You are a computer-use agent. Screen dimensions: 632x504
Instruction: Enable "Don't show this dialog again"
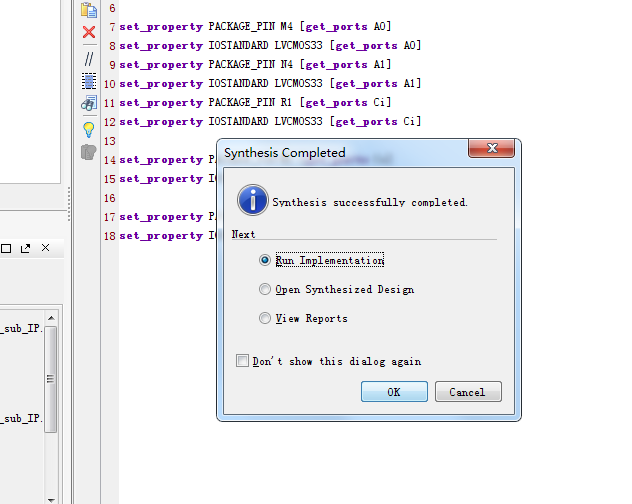(242, 361)
